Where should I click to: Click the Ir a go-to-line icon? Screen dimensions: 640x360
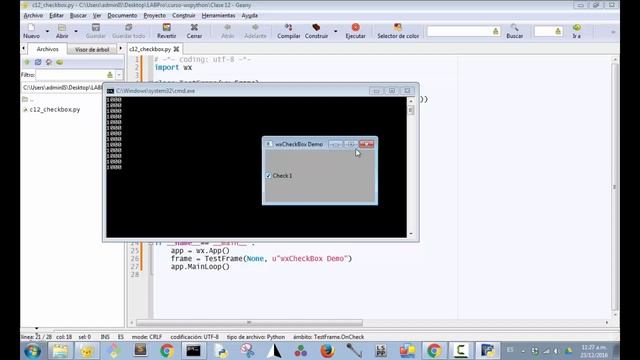pos(576,28)
